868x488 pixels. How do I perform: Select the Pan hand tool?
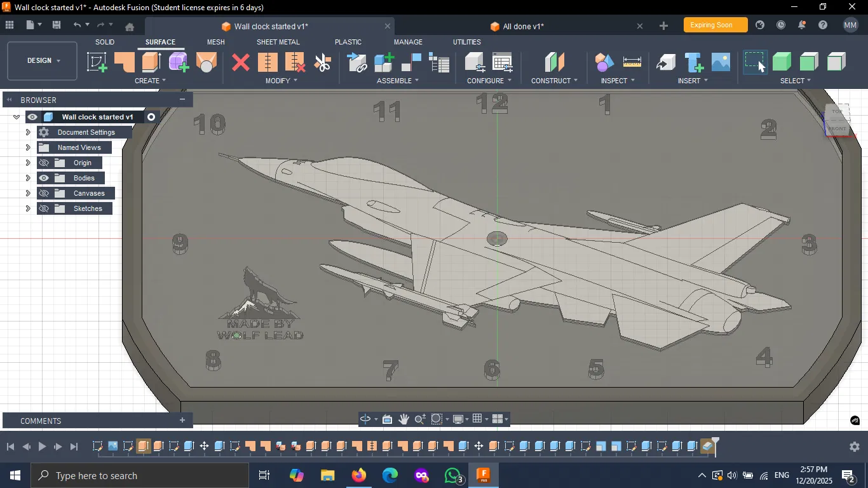coord(403,419)
